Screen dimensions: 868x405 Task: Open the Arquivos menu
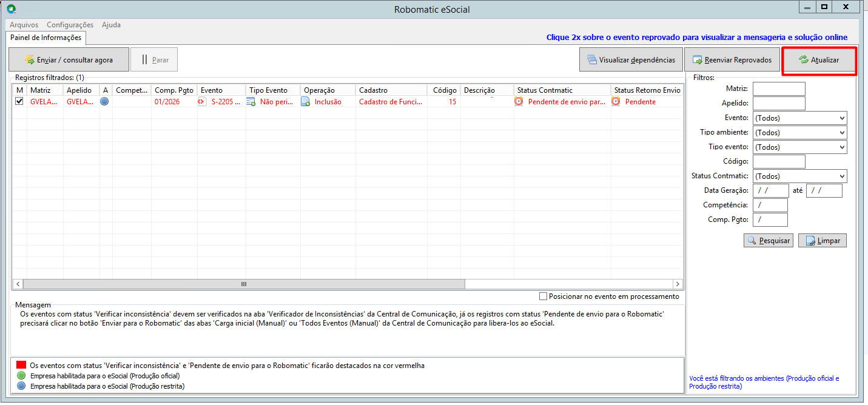[x=24, y=25]
